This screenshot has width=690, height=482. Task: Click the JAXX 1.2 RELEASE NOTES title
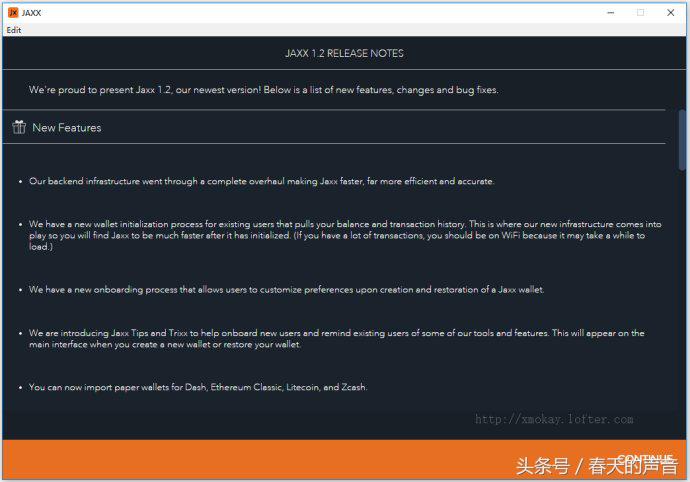(x=344, y=53)
